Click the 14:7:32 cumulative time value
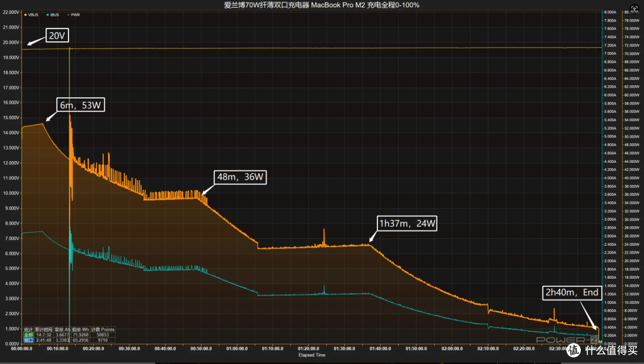The height and width of the screenshot is (364, 644). coord(44,335)
